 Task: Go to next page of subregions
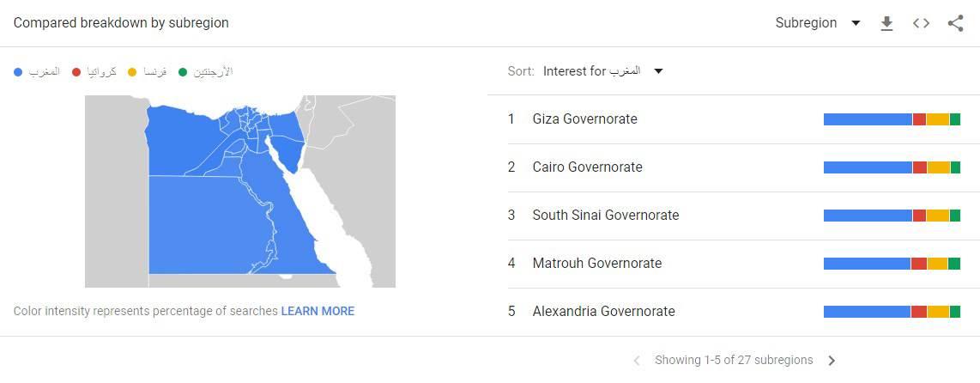(x=831, y=361)
